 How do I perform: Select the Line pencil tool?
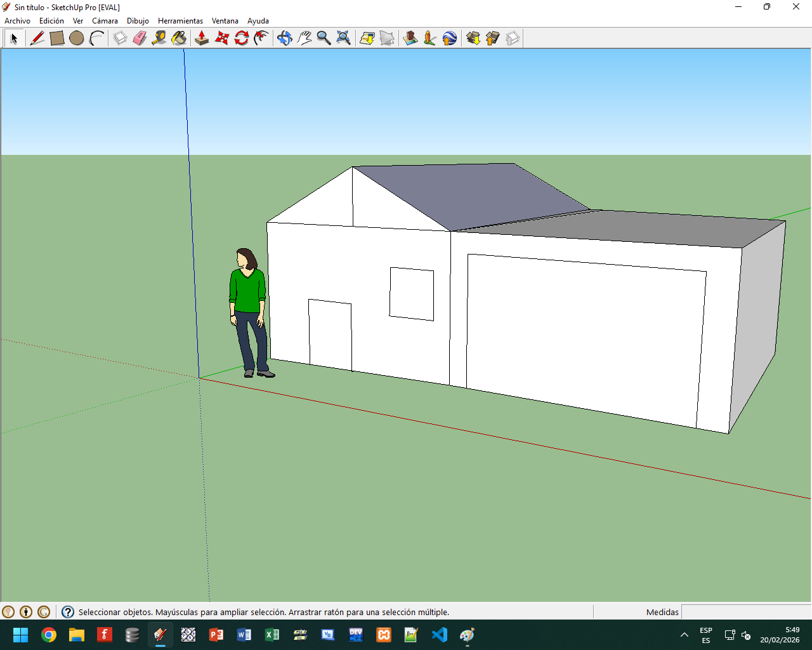point(37,38)
